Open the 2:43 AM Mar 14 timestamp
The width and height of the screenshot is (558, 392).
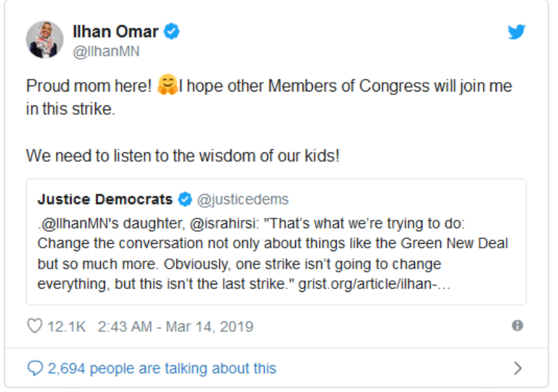(176, 327)
